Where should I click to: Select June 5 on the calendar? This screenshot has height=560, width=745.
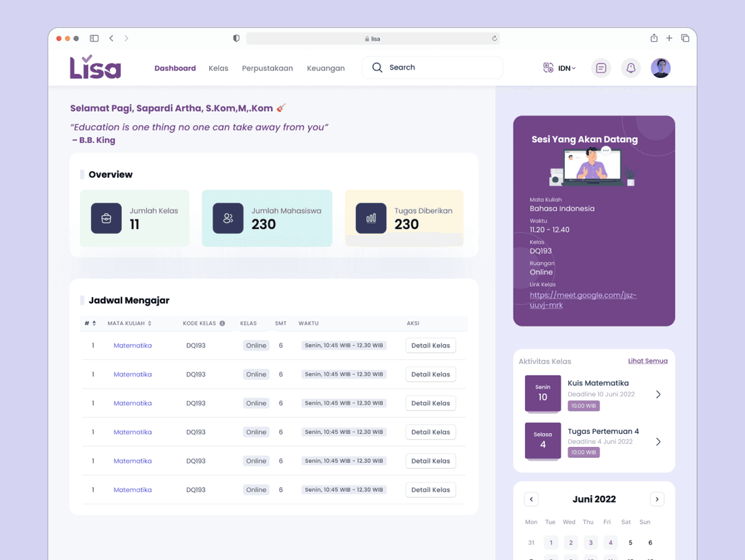pyautogui.click(x=630, y=543)
